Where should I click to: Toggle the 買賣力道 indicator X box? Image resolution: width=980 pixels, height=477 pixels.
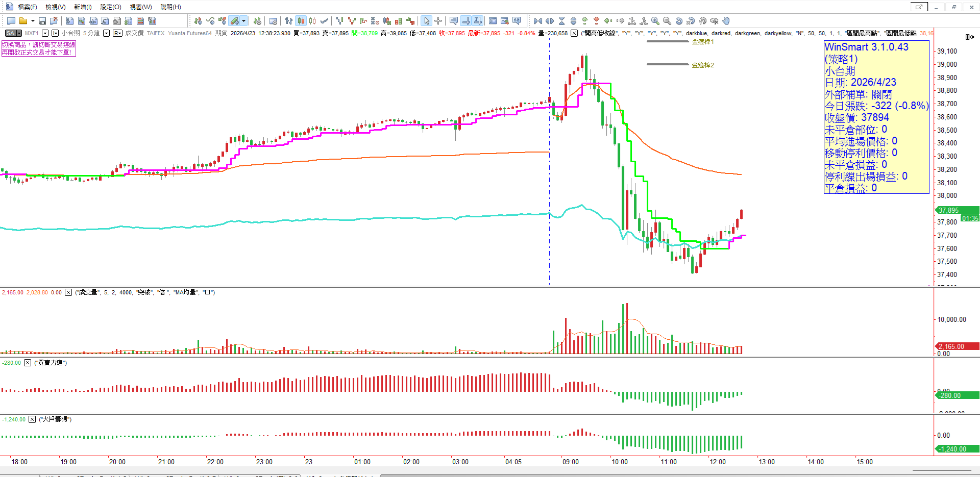(28, 363)
